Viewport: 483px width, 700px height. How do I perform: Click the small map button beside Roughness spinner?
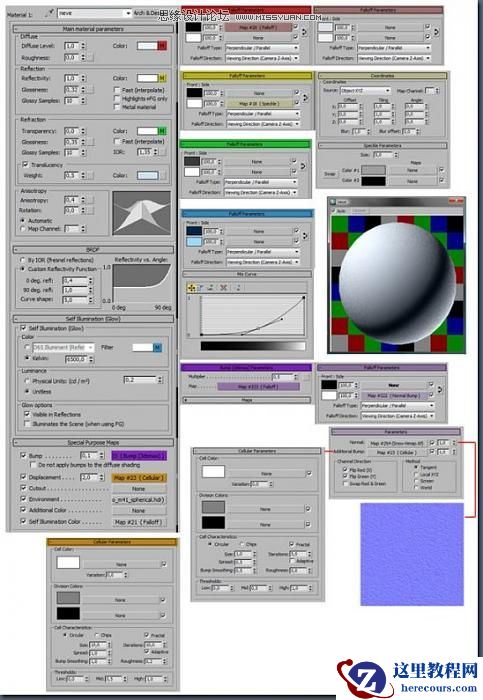click(91, 58)
